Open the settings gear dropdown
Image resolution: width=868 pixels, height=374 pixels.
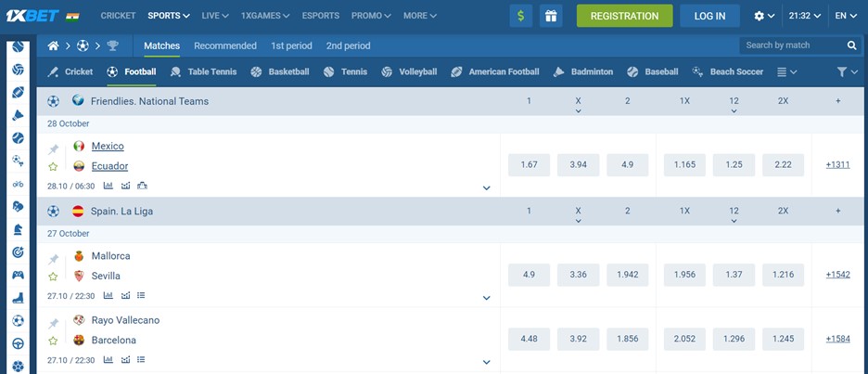[764, 16]
